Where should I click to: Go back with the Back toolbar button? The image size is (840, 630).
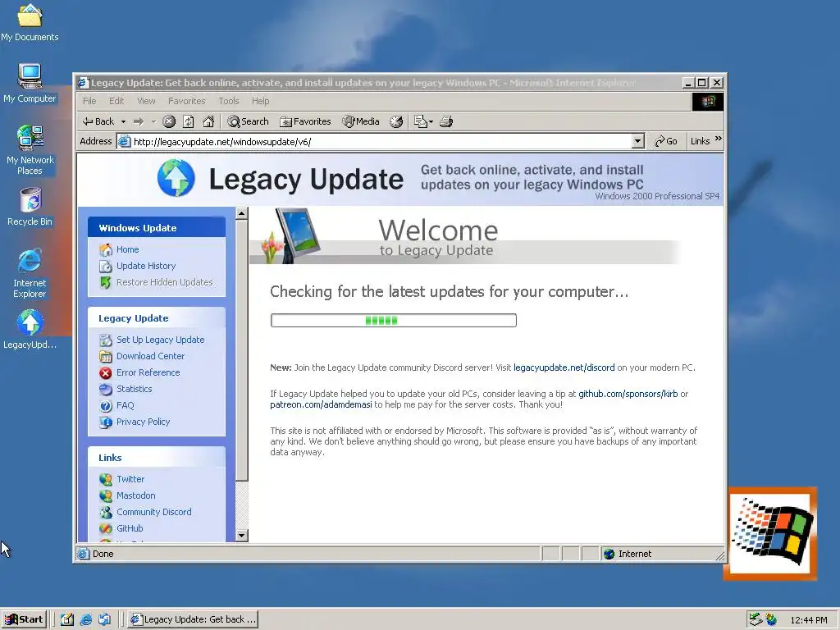tap(98, 121)
